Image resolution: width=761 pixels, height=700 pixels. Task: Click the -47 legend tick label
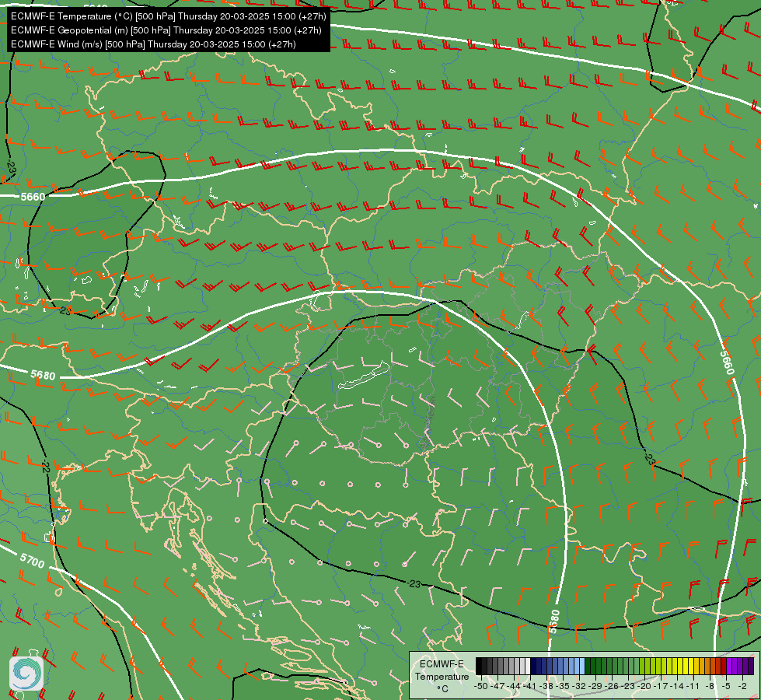tap(497, 687)
